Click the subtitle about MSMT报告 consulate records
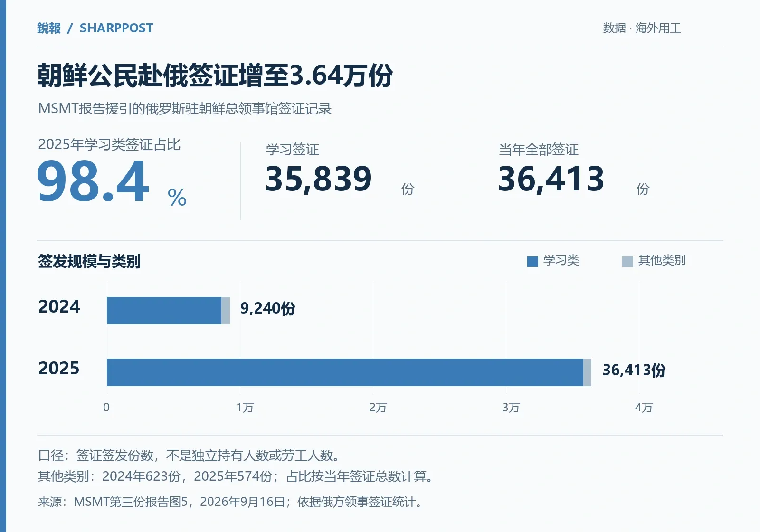Screen dimensions: 760x532 [x=185, y=109]
